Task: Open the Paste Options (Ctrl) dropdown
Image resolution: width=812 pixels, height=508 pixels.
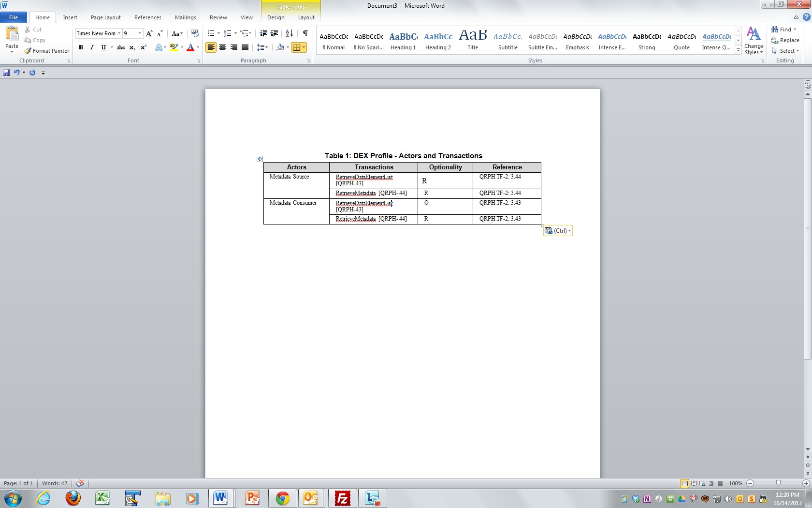Action: click(x=558, y=231)
